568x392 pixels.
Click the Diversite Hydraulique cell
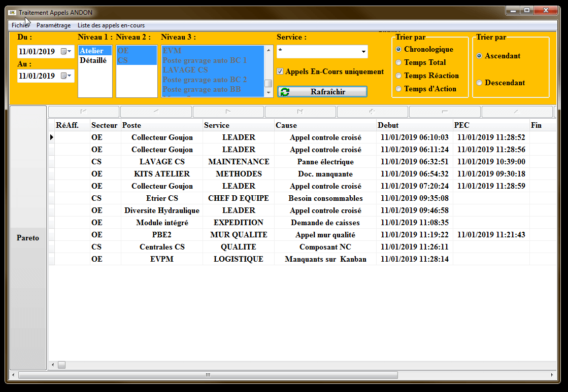(162, 210)
